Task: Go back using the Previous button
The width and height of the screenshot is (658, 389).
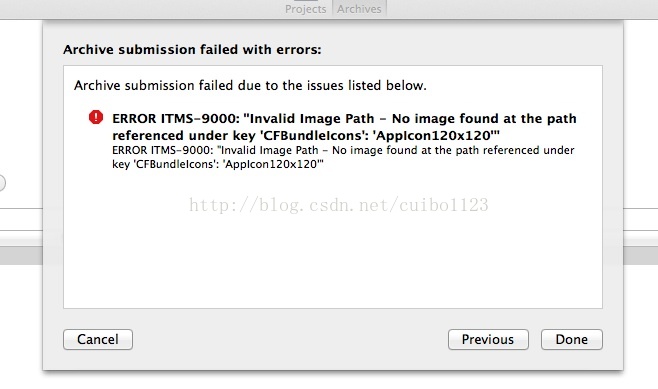Action: pos(488,339)
